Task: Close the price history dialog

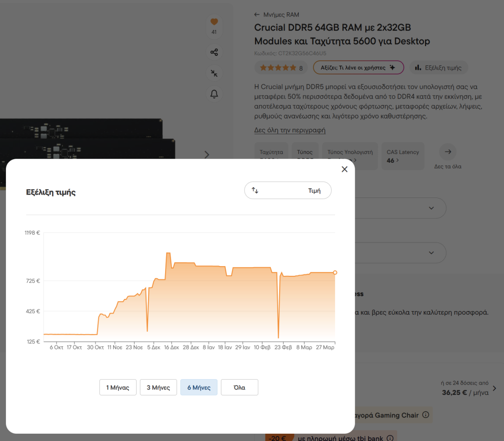Action: point(344,169)
